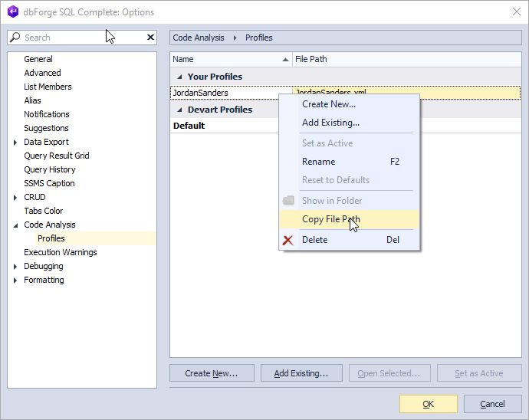The image size is (529, 420).
Task: Clear search with the X icon
Action: [x=150, y=37]
